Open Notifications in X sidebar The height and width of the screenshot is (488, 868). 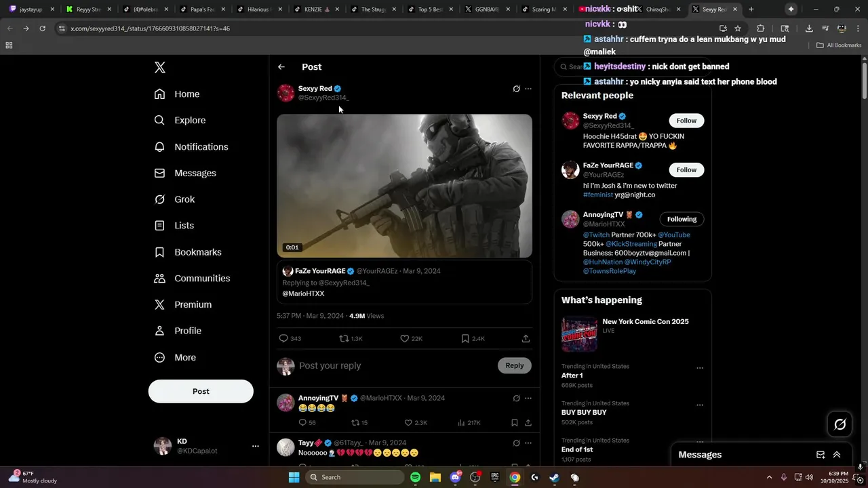tap(191, 146)
